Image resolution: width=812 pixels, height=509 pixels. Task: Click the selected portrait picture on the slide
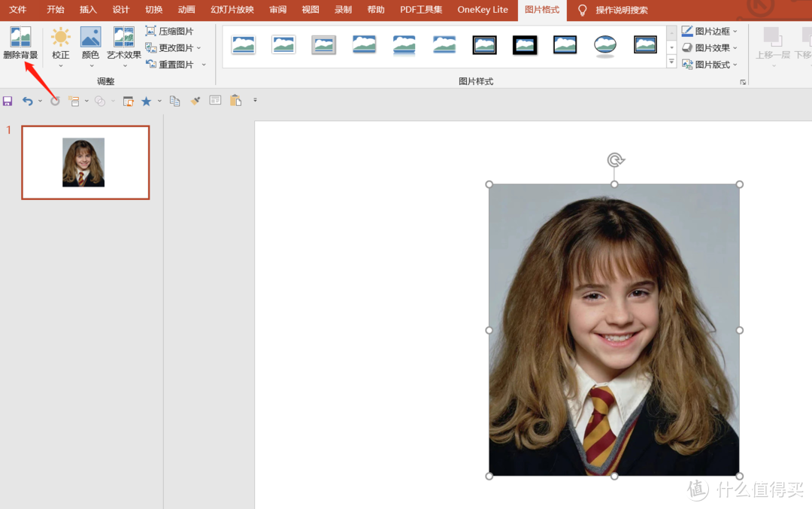coord(614,330)
